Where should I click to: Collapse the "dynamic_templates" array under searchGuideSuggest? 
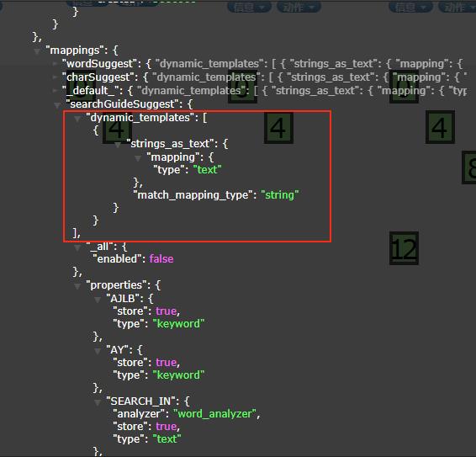(77, 119)
